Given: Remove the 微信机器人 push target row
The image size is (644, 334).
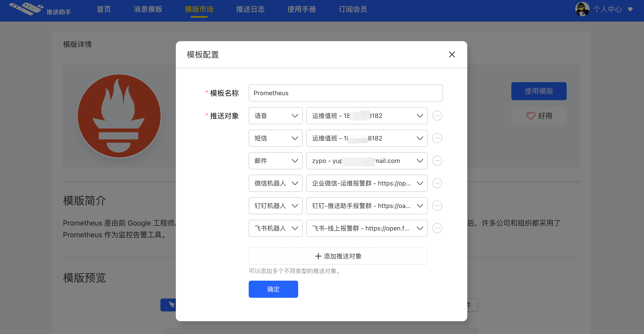Looking at the screenshot, I should (437, 183).
